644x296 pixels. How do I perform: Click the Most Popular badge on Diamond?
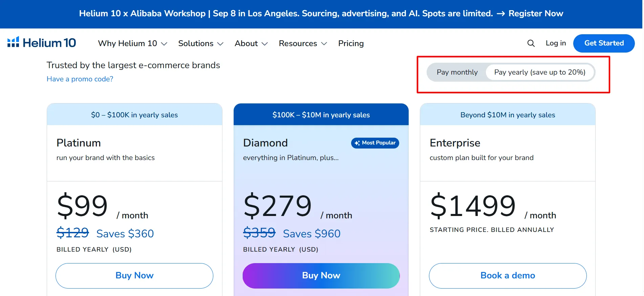[x=375, y=143]
